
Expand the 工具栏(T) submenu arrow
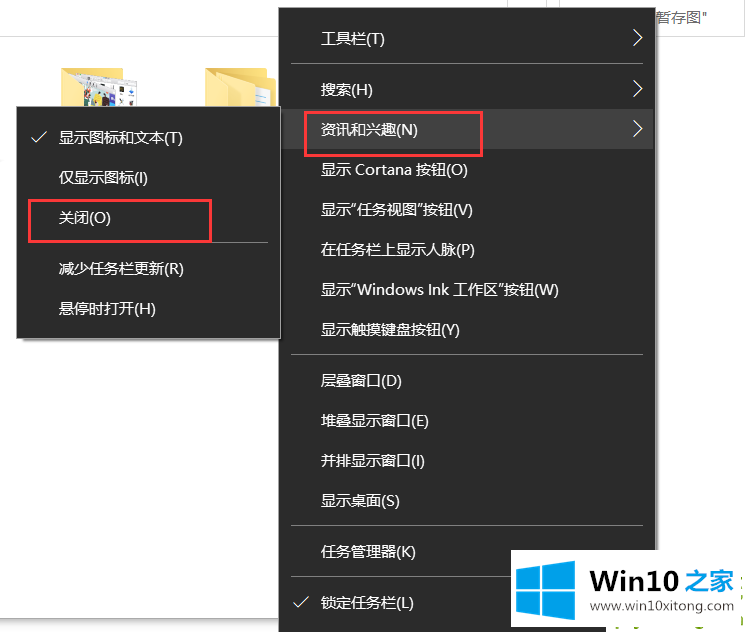[x=637, y=39]
